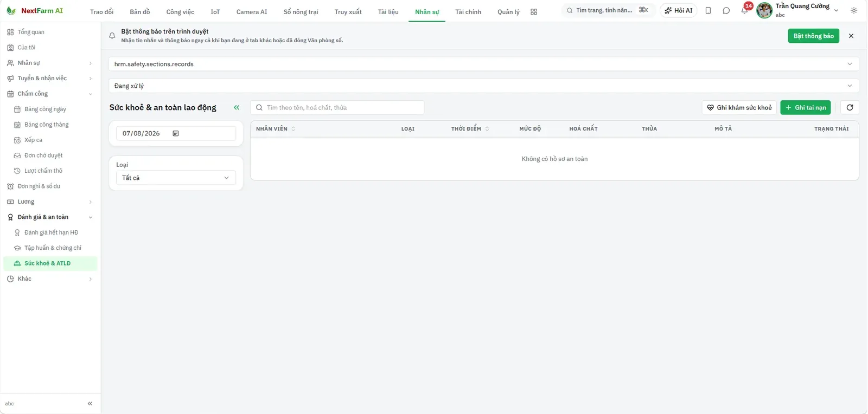Click global search Tìm trang, tính năng
The image size is (868, 414).
[608, 10]
